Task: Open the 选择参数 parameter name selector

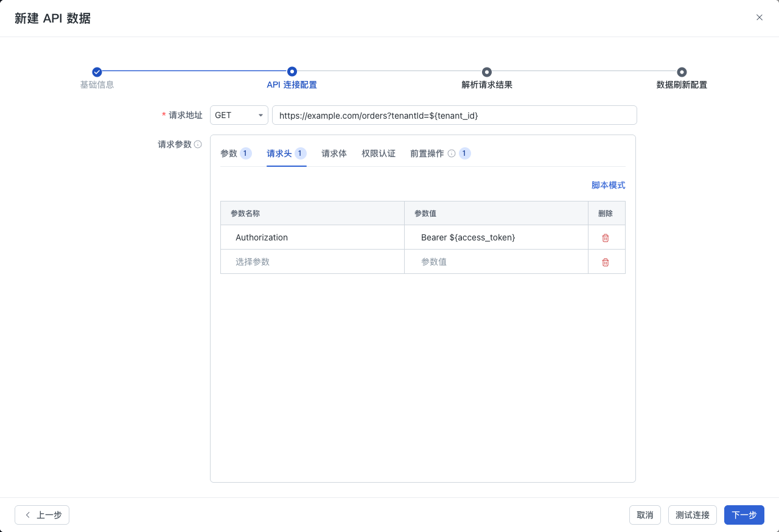Action: point(312,262)
